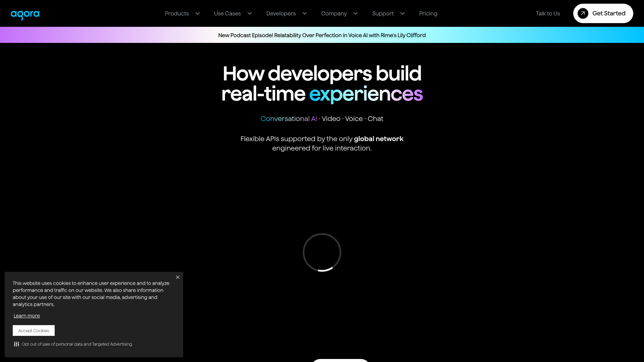Open the Company dropdown menu

click(339, 13)
